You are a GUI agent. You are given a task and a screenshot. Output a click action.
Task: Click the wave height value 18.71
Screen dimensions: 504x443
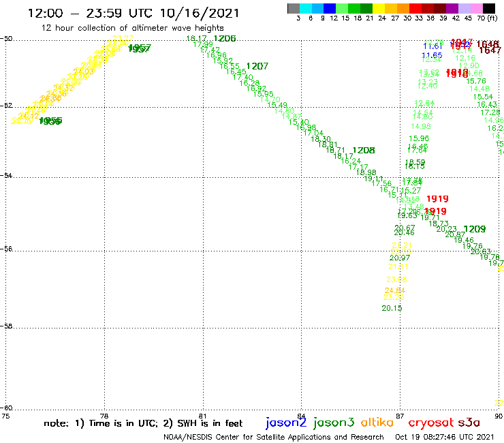pos(335,150)
